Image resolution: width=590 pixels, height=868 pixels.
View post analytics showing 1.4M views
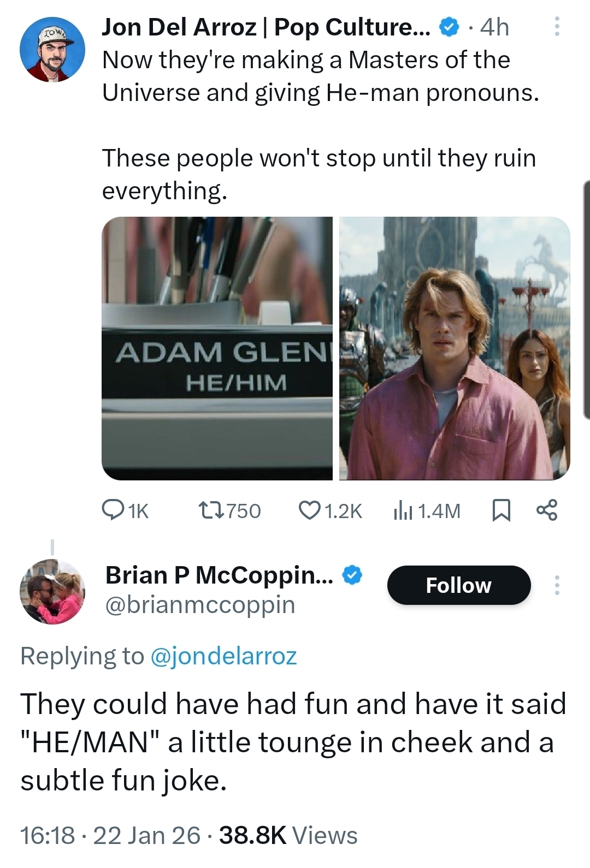click(427, 510)
